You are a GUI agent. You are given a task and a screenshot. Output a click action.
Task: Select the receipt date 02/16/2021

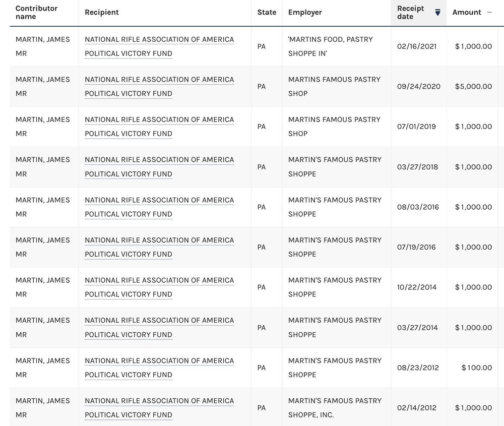pyautogui.click(x=417, y=46)
